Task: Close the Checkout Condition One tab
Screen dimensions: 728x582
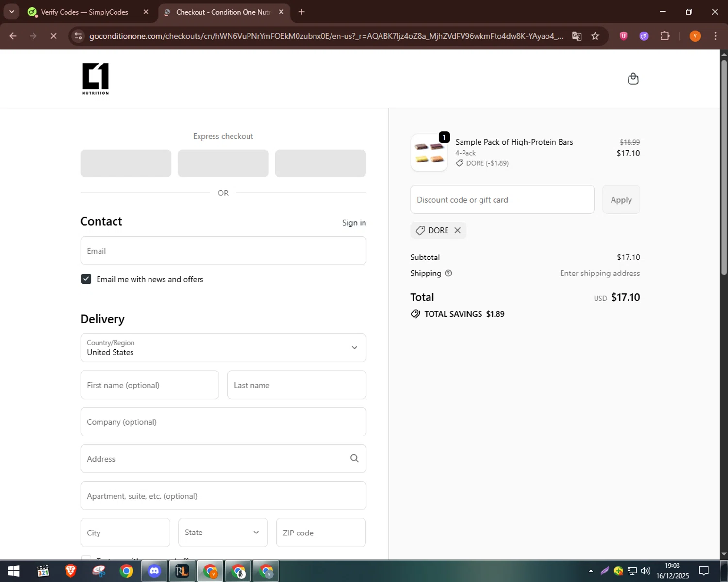Action: point(281,12)
